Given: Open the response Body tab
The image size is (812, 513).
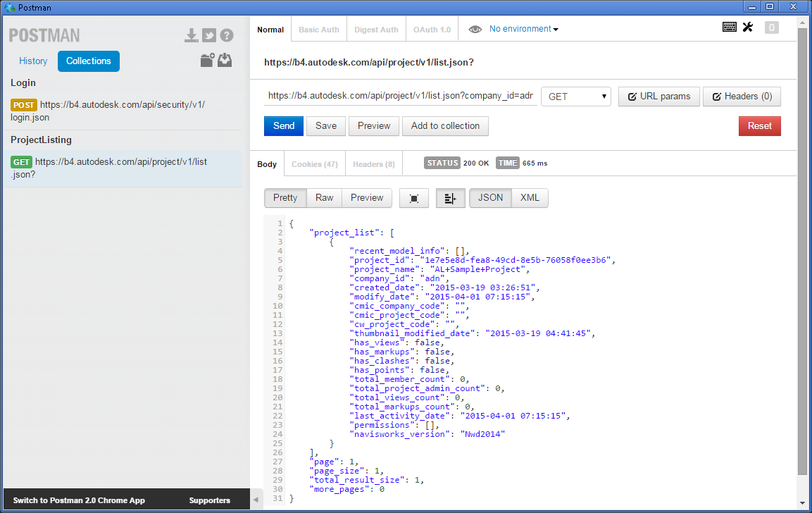Looking at the screenshot, I should (x=267, y=164).
